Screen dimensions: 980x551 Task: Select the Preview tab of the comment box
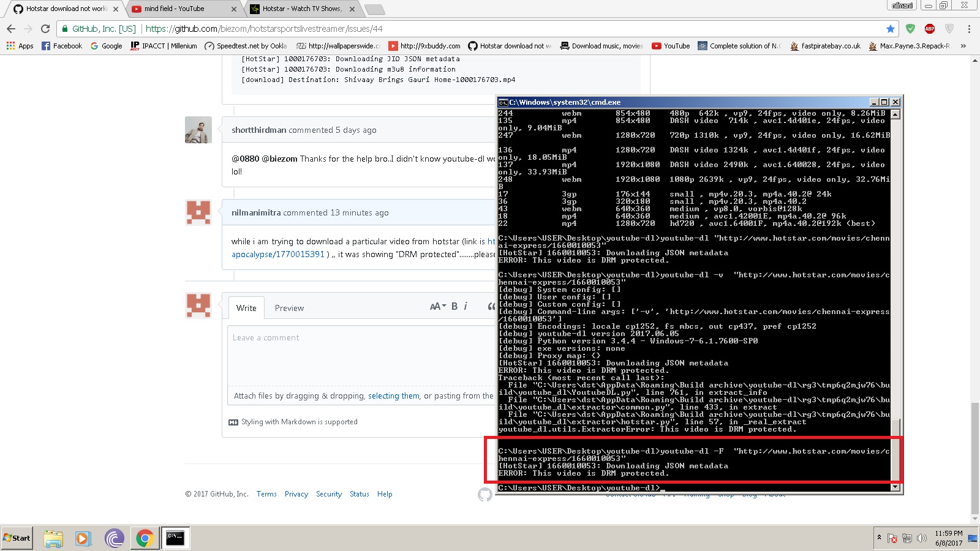[x=289, y=308]
